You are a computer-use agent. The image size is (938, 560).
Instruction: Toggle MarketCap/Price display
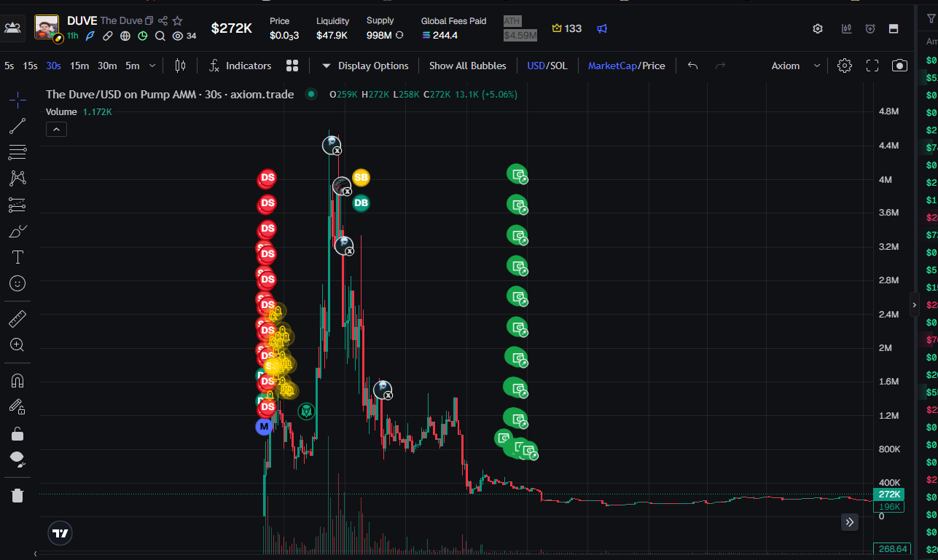(x=626, y=66)
